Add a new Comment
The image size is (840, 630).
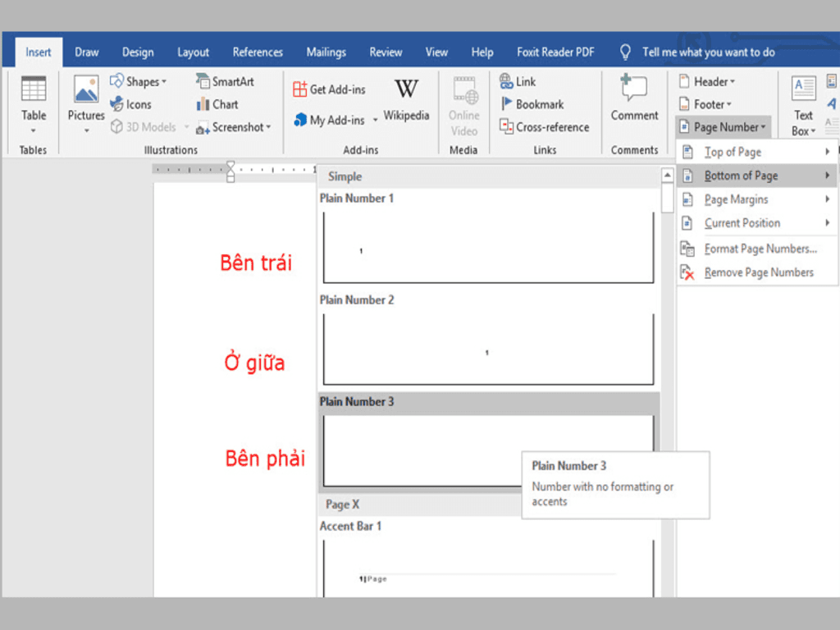pyautogui.click(x=634, y=89)
